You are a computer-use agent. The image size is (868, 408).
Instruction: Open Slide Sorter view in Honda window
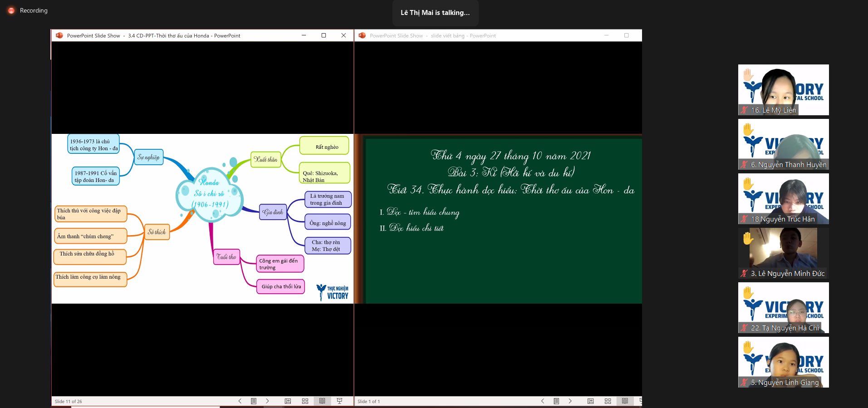[x=305, y=401]
